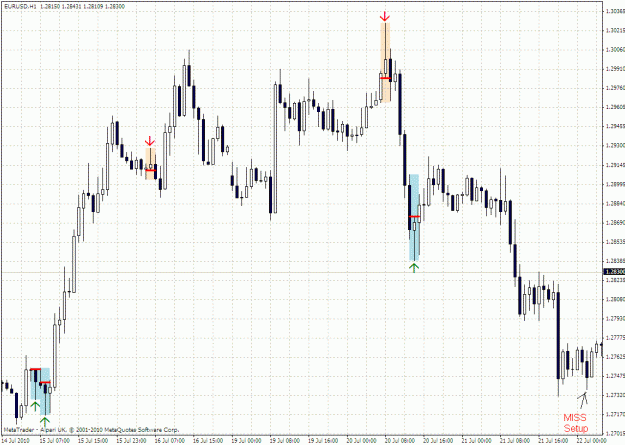
Task: Click the "21 Jul 16:00" time axis label
Action: [554, 441]
